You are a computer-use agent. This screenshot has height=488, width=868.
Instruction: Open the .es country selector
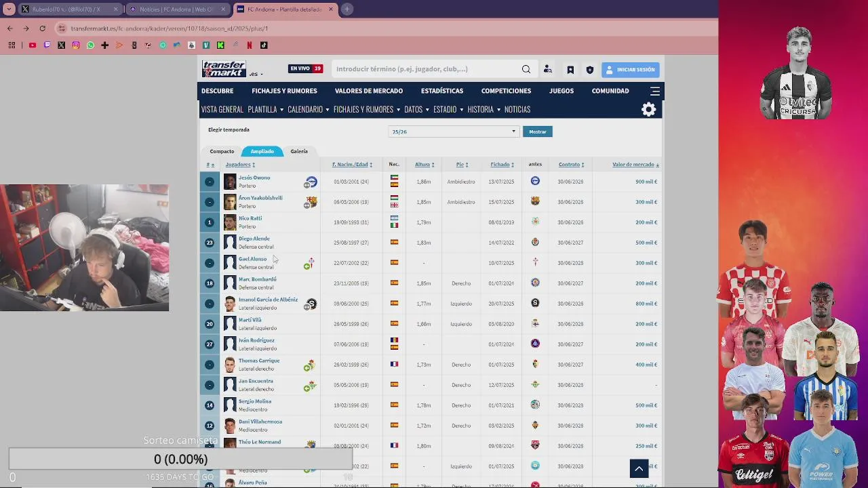(256, 74)
